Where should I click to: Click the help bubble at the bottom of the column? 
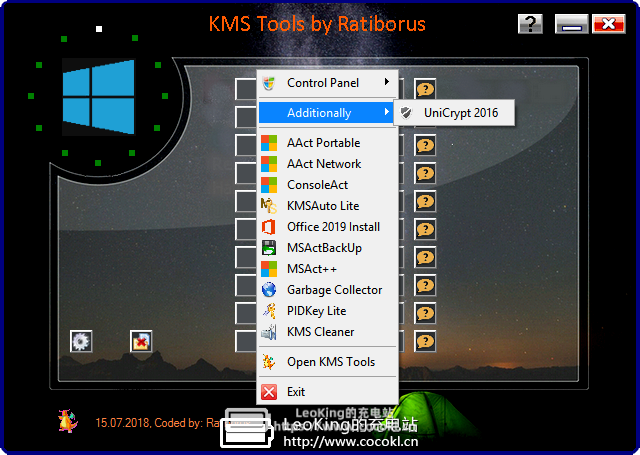coord(425,341)
